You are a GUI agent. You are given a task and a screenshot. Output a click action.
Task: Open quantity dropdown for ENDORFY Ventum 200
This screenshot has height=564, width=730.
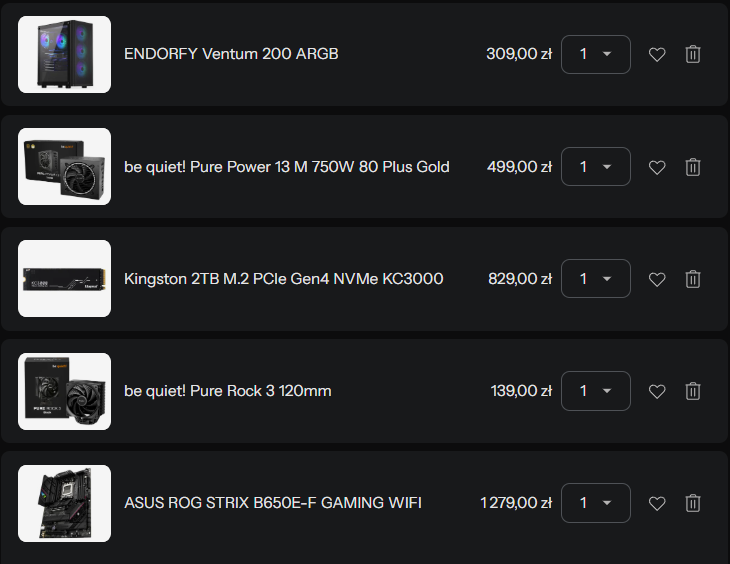tap(596, 54)
